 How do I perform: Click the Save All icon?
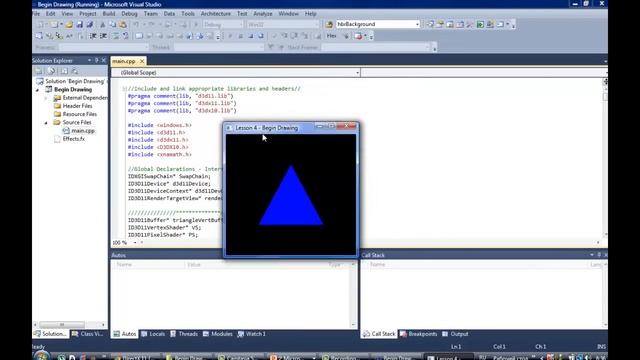point(90,24)
